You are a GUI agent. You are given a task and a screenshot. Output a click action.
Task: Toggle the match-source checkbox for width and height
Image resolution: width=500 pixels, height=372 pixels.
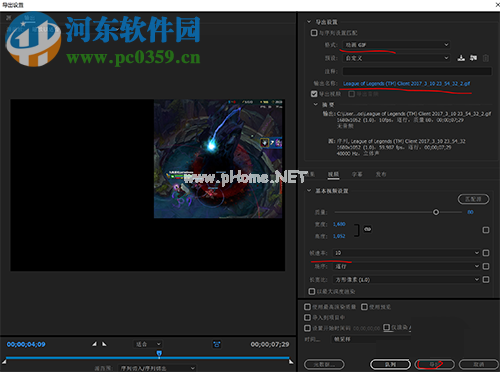[486, 230]
